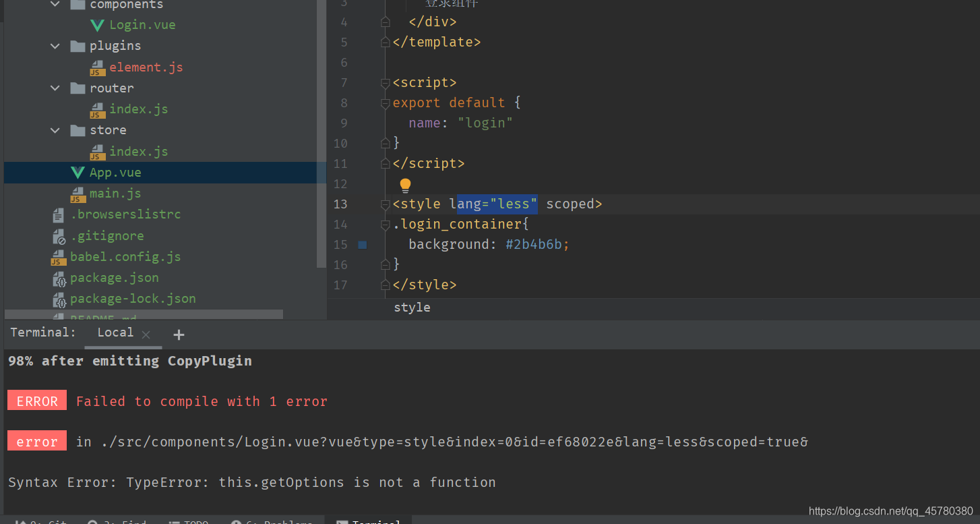Collapse the plugins folder chevron
Image resolution: width=980 pixels, height=524 pixels.
click(55, 46)
